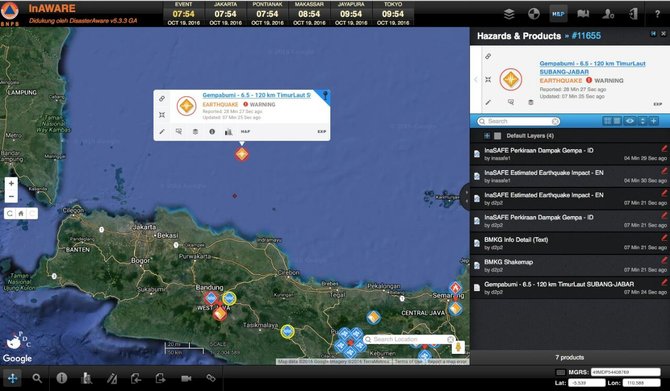The width and height of the screenshot is (670, 391).
Task: Click in the Search Location field on the map
Action: click(x=408, y=339)
